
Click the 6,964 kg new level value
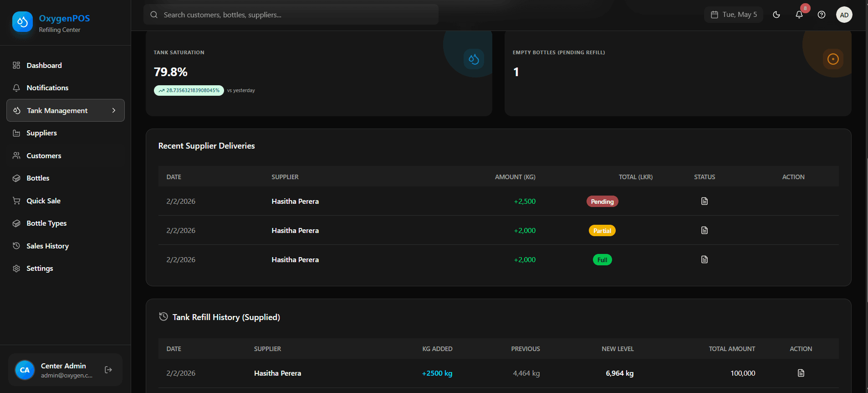pyautogui.click(x=620, y=373)
